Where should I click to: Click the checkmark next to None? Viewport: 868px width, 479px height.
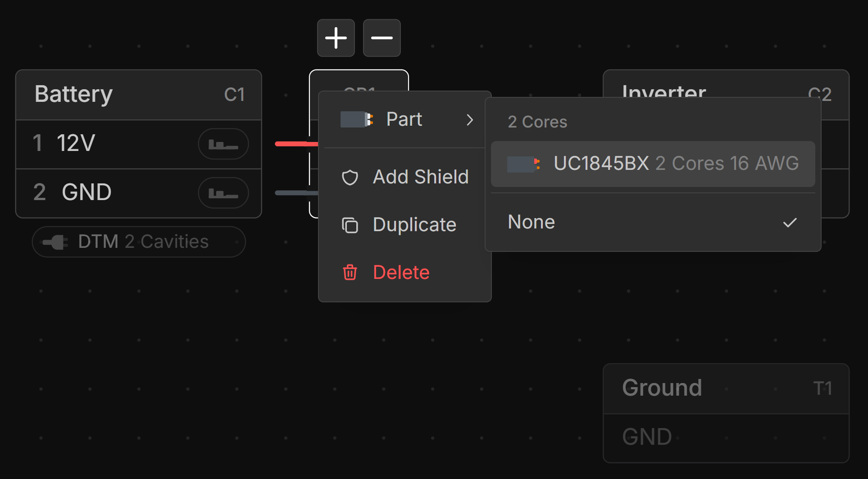pos(790,223)
